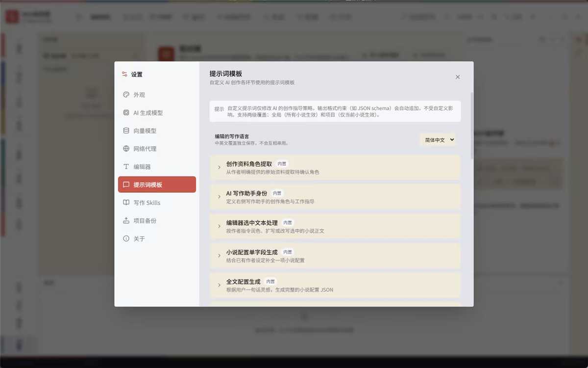Click the palette icon beside 外观
The height and width of the screenshot is (368, 588).
click(x=126, y=95)
